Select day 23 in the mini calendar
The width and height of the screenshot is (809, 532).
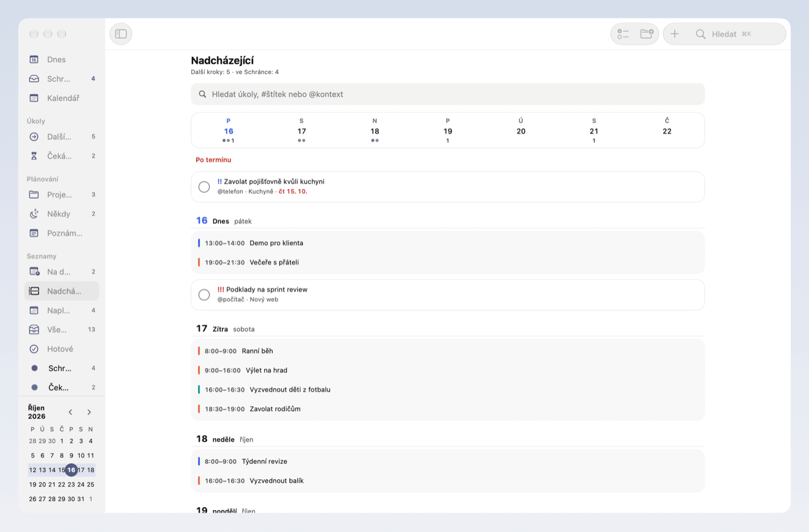[x=71, y=484]
